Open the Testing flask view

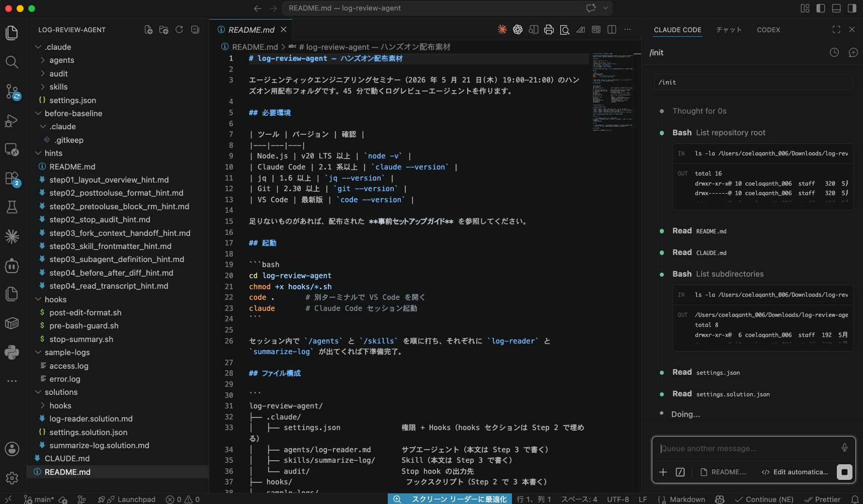pos(12,207)
